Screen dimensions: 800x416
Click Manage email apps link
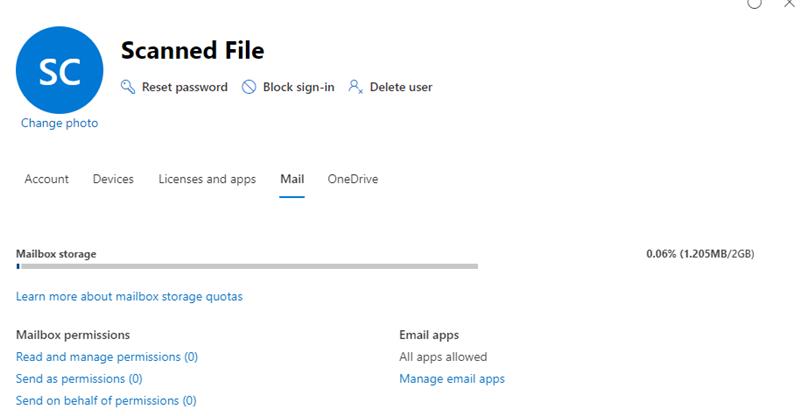[x=452, y=379]
